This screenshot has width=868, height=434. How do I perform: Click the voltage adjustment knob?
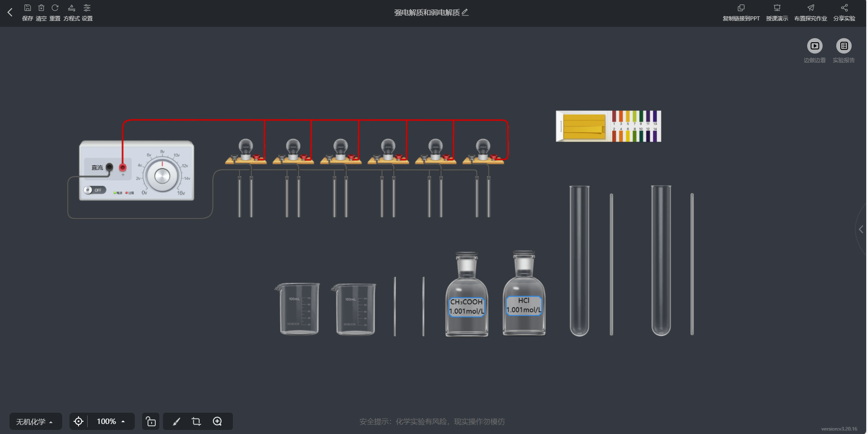[x=162, y=176]
